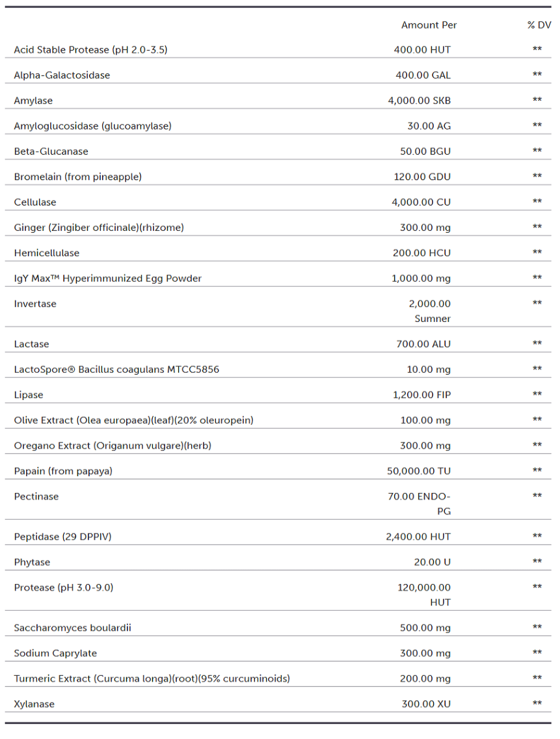Click the Xylanase 300.00 XU amount
This screenshot has height=739, width=560.
coord(425,704)
